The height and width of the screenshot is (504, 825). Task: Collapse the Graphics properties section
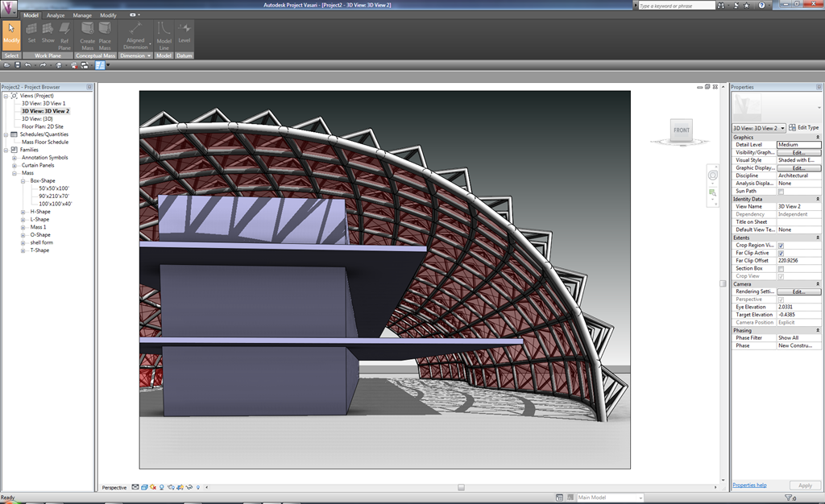click(818, 137)
